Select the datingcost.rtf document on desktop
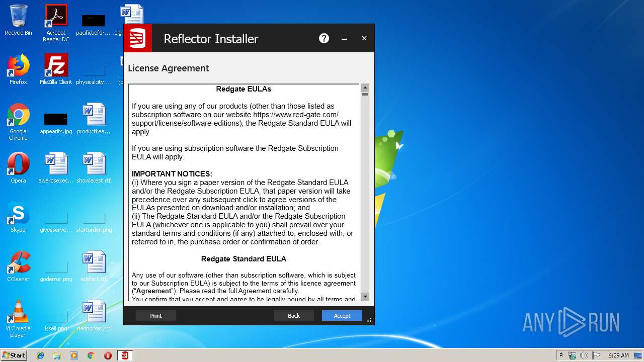 coord(94,316)
